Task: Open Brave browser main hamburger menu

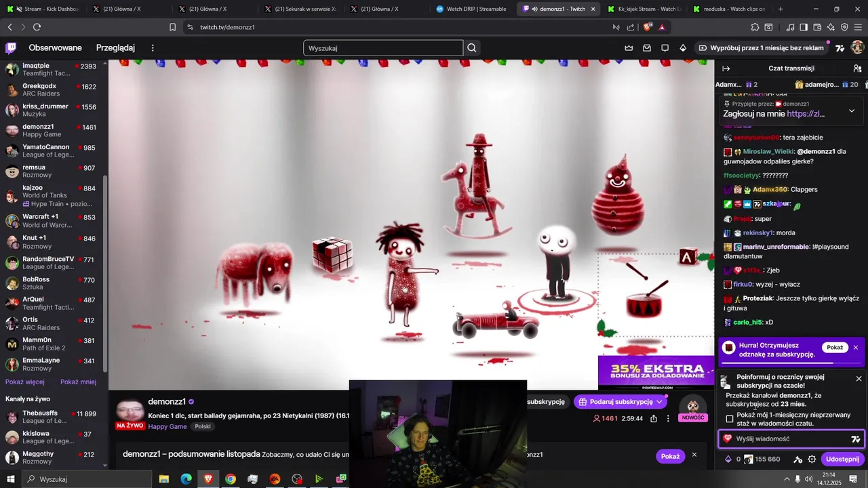Action: point(858,27)
